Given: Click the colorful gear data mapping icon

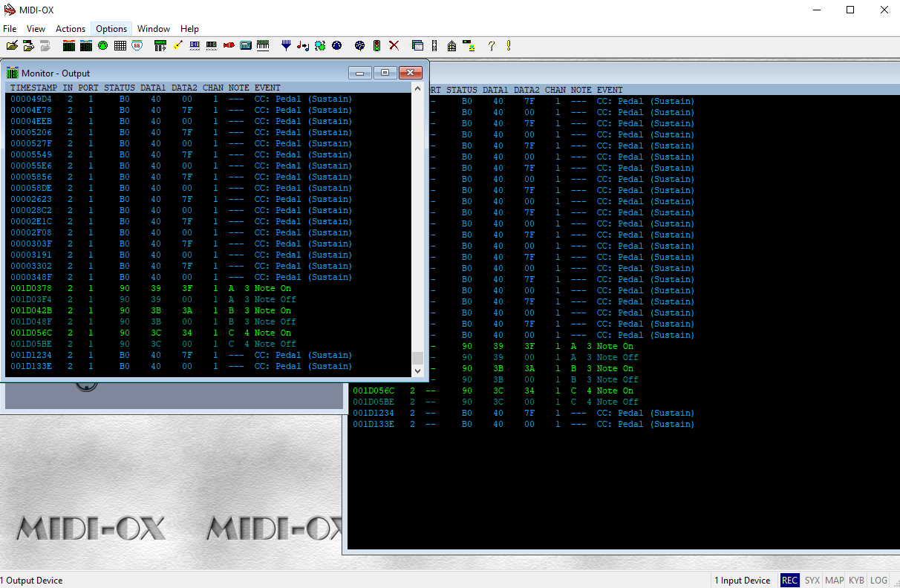Looking at the screenshot, I should tap(320, 45).
